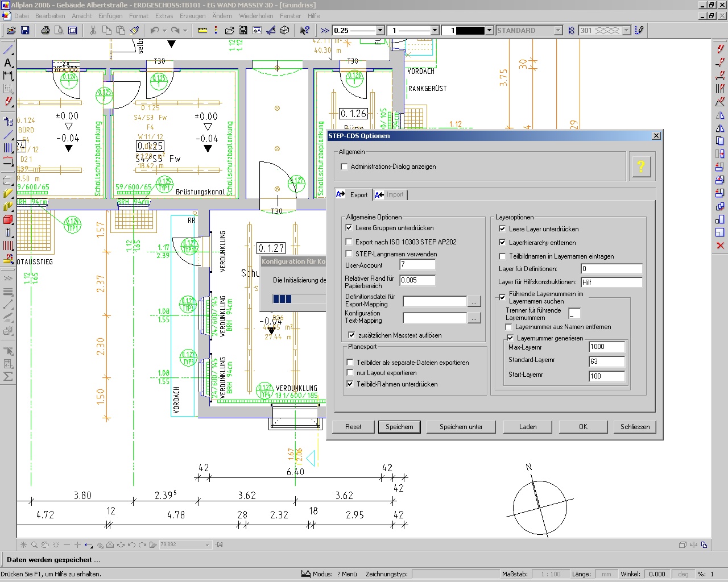Click the zoom magnifier icon in bottom bar
728x582 pixels.
pyautogui.click(x=35, y=544)
